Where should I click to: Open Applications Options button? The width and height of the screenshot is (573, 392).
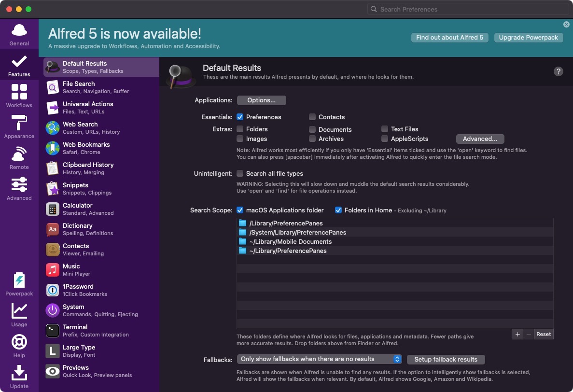coord(261,100)
